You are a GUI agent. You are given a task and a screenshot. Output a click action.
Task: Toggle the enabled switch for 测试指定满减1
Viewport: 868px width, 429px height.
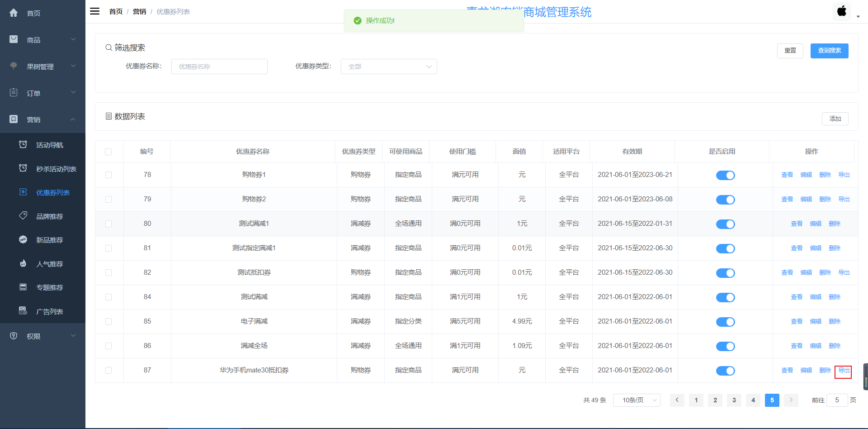point(726,248)
